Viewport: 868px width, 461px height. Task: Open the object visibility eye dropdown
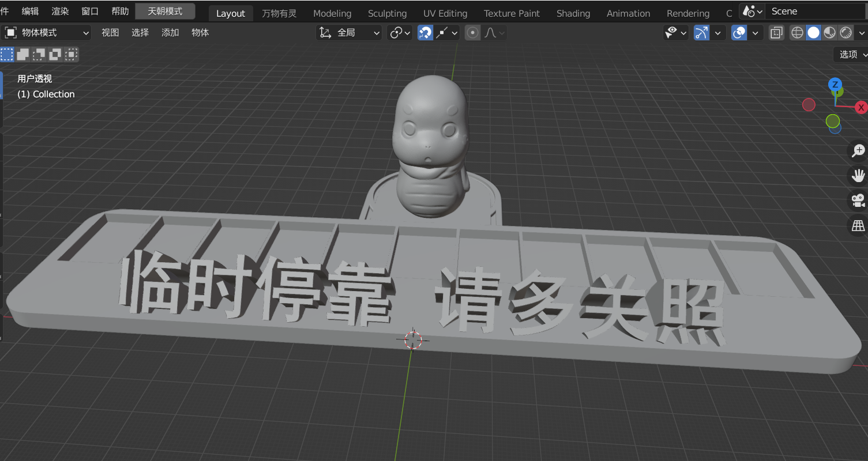pos(676,33)
